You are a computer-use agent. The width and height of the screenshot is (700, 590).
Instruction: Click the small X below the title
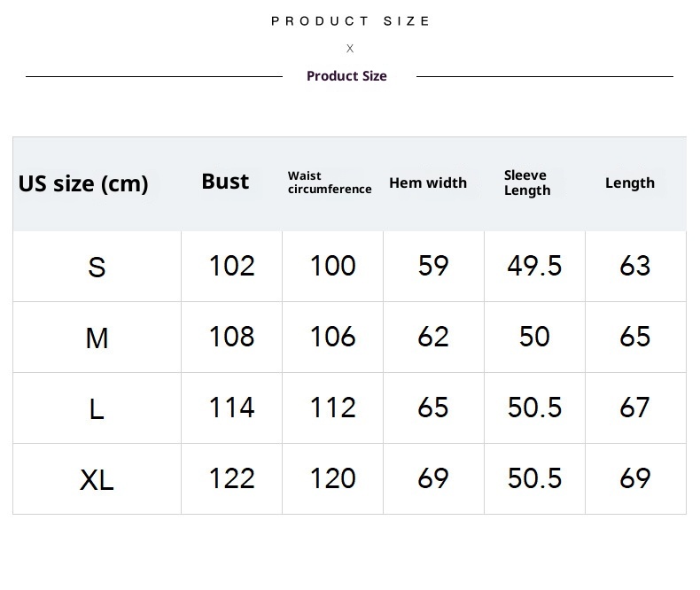[x=350, y=49]
